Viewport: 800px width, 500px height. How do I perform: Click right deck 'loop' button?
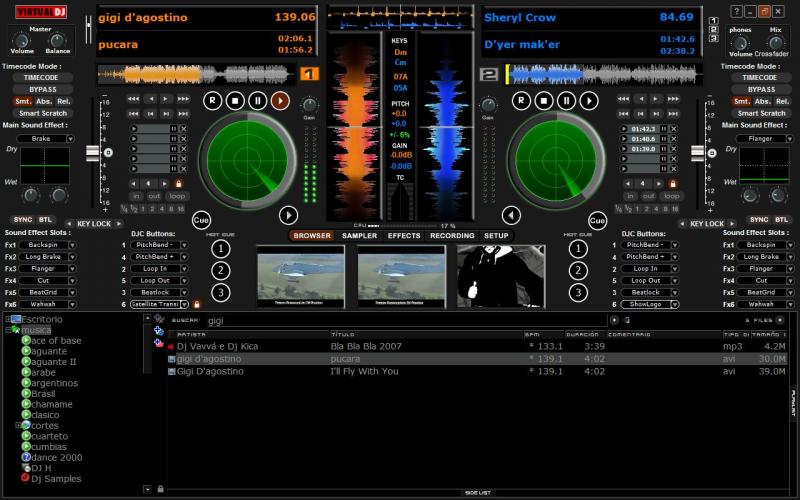(x=671, y=196)
